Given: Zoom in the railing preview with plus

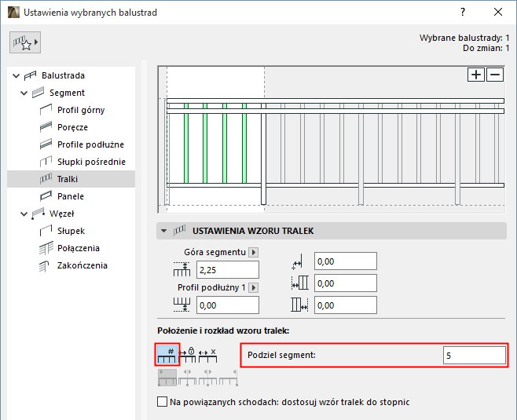Looking at the screenshot, I should pyautogui.click(x=476, y=75).
